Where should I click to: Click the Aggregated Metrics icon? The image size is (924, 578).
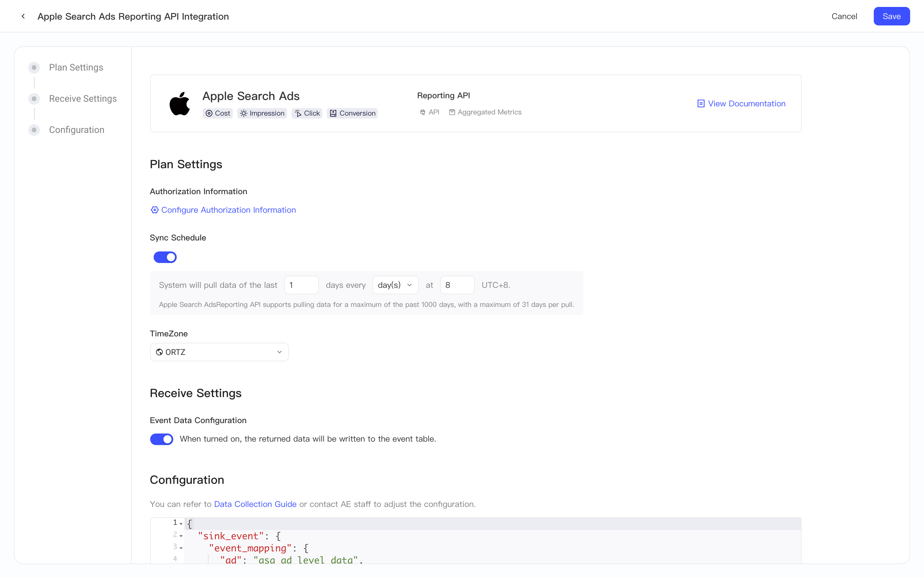pyautogui.click(x=452, y=112)
